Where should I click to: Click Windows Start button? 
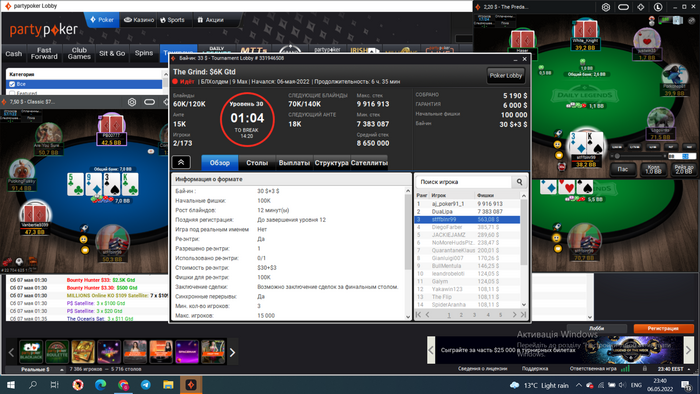click(x=11, y=385)
